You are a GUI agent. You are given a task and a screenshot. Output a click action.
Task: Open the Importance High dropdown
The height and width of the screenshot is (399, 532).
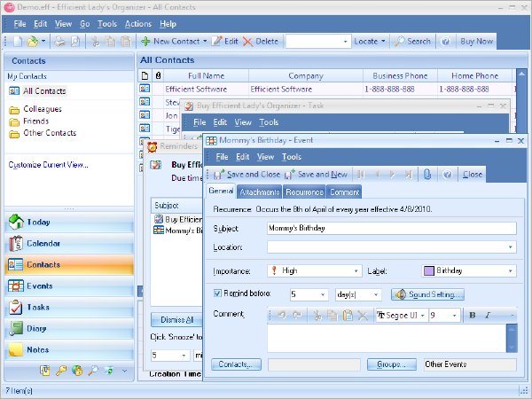[356, 271]
